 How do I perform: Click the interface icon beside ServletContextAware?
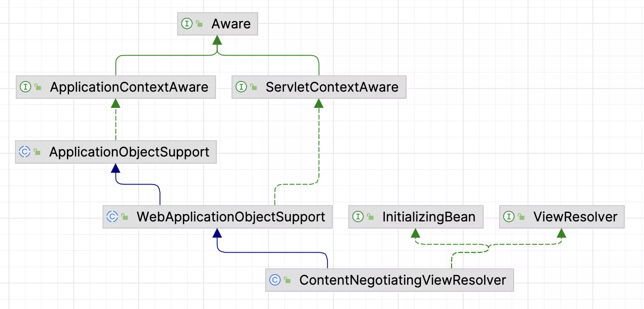241,87
